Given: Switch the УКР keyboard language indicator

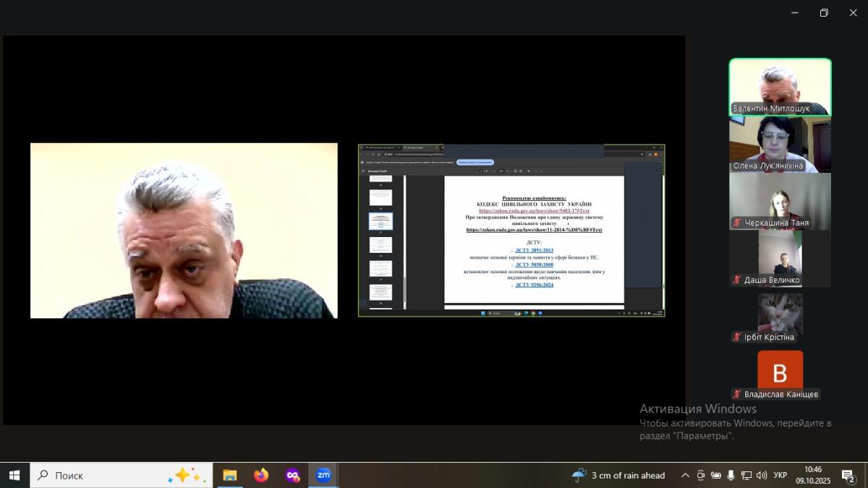Looking at the screenshot, I should click(x=780, y=475).
